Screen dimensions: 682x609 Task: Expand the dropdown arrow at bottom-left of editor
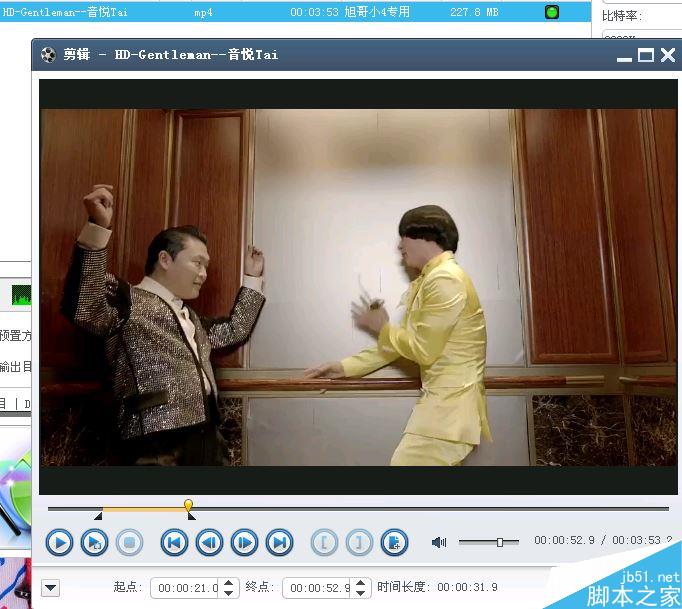(x=50, y=588)
